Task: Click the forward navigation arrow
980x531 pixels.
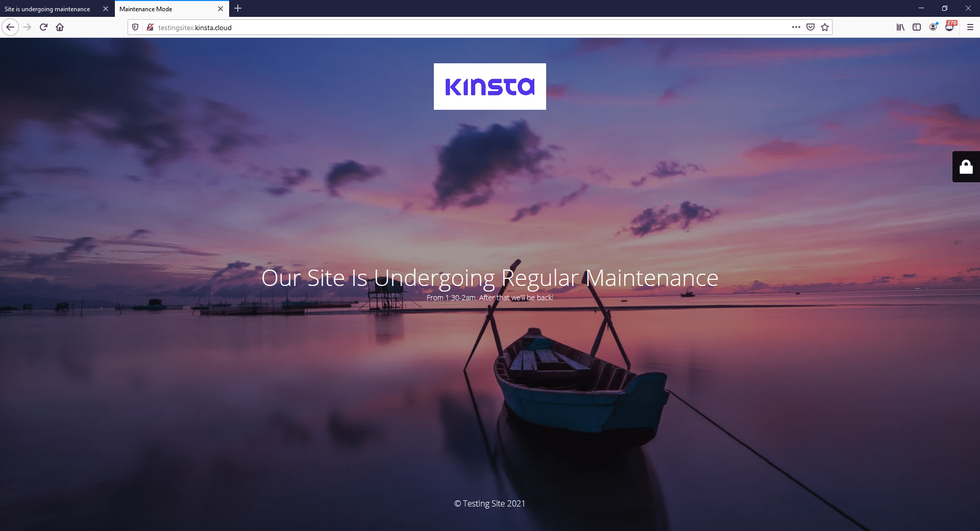Action: [x=27, y=27]
